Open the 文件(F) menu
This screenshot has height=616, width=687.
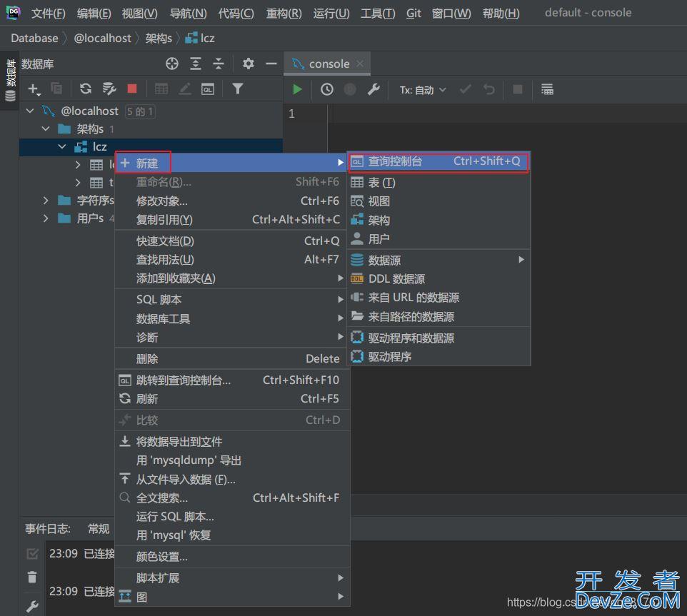(x=48, y=14)
